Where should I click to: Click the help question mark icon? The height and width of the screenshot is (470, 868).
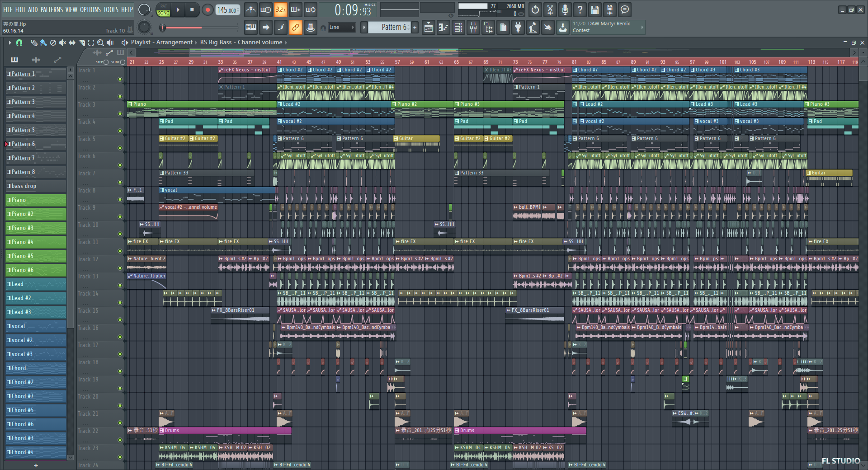point(580,9)
